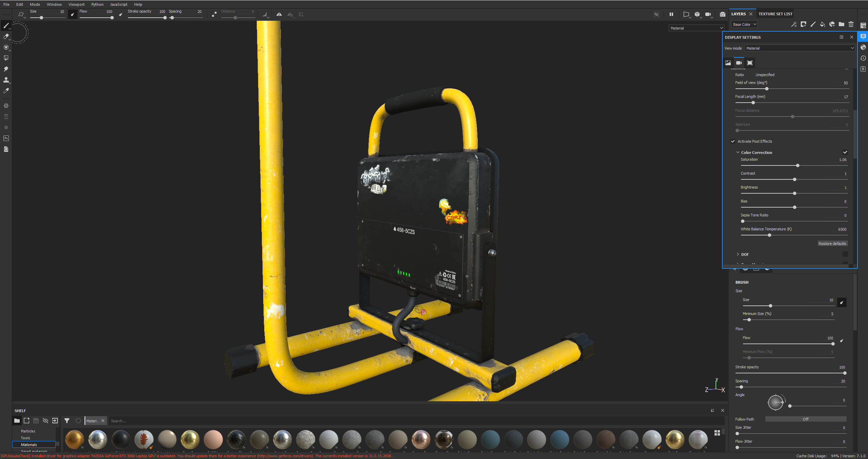Viewport: 868px width, 459px height.
Task: Open the Base Color channel dropdown
Action: point(744,24)
